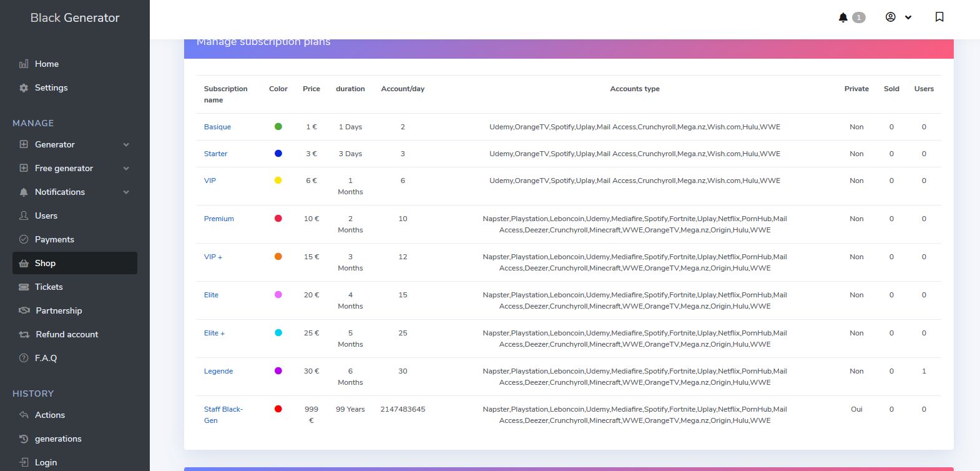Expand the Notifications submenu chevron
Screen dimensions: 980x471
click(x=126, y=192)
